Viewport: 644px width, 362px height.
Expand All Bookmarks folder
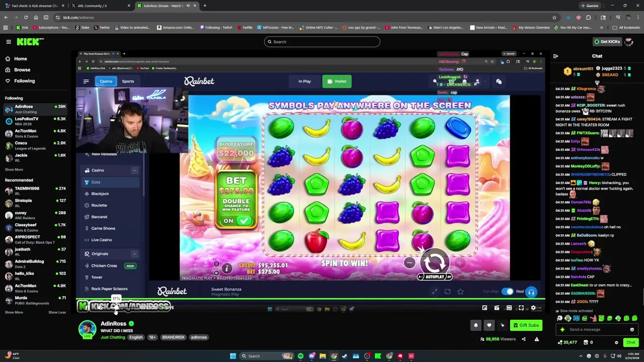point(627,28)
